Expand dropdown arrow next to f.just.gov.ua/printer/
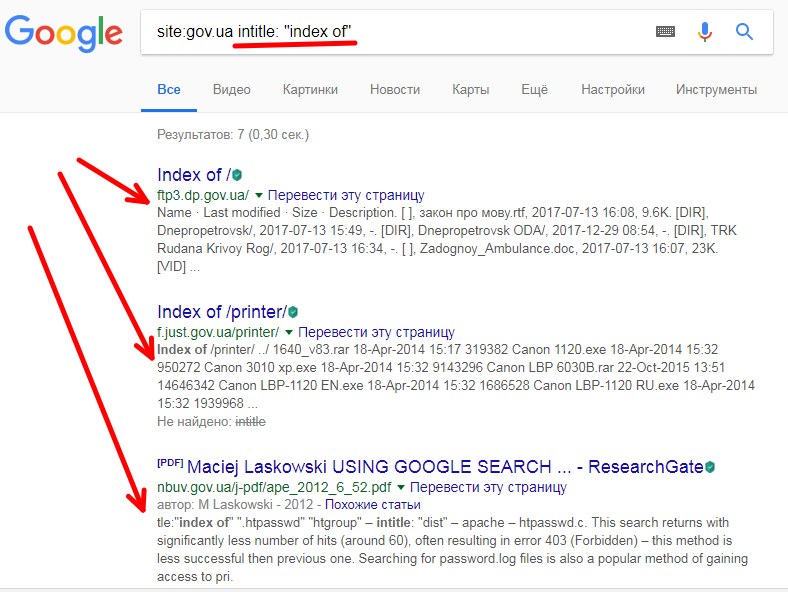 [x=288, y=331]
